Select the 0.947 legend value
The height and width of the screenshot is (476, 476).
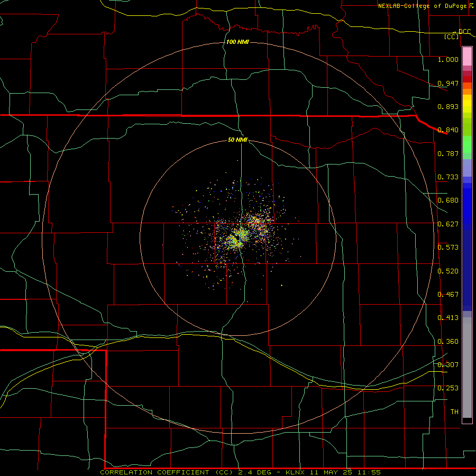pos(448,83)
